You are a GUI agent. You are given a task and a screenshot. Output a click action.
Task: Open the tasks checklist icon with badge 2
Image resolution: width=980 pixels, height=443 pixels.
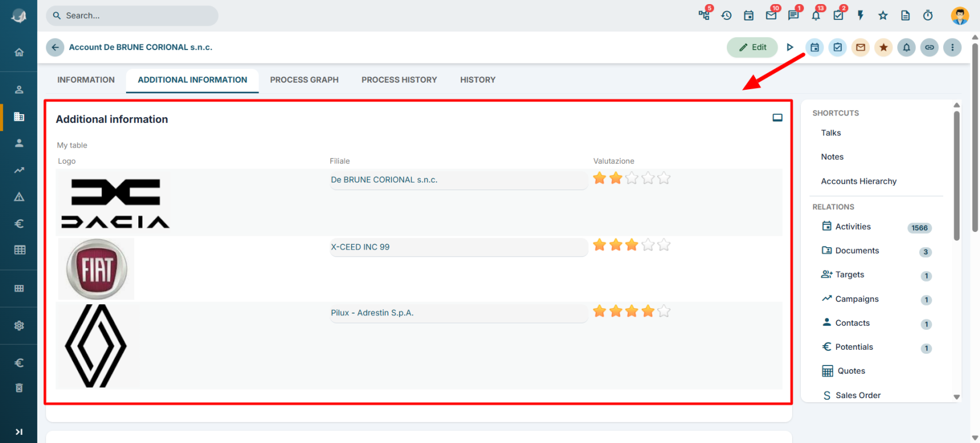point(838,15)
